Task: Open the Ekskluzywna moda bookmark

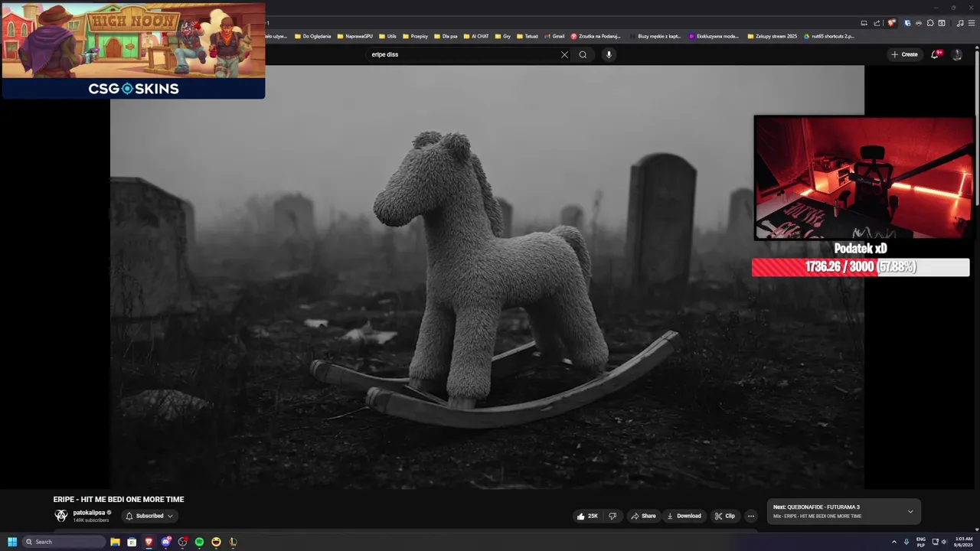Action: click(714, 36)
